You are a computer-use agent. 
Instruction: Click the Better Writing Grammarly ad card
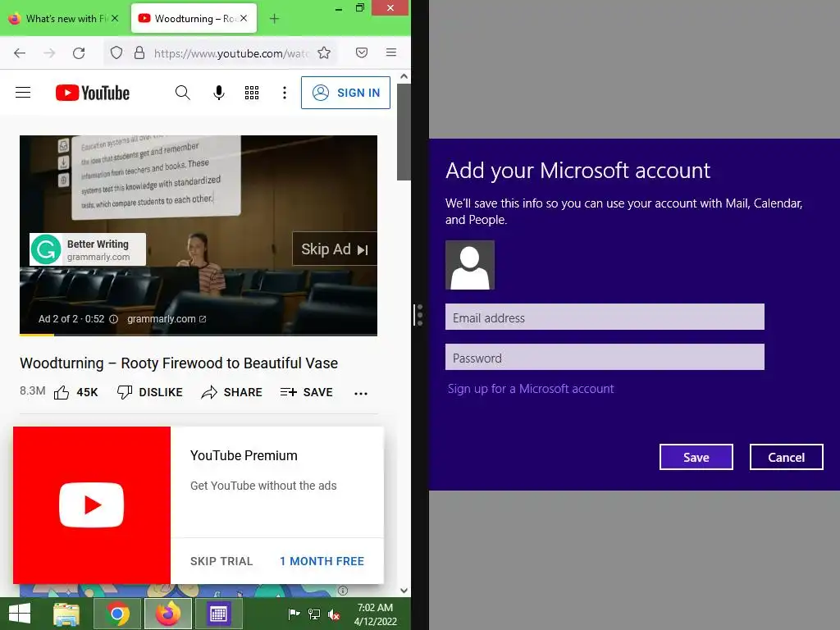click(88, 249)
